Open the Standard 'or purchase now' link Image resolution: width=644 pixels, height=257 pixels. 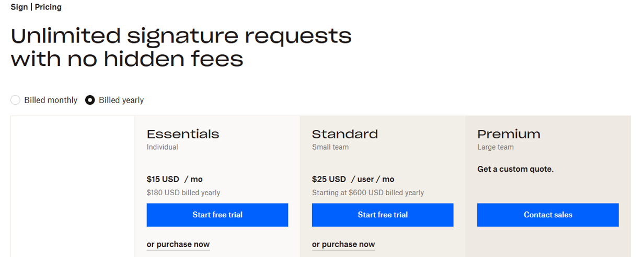tap(343, 244)
